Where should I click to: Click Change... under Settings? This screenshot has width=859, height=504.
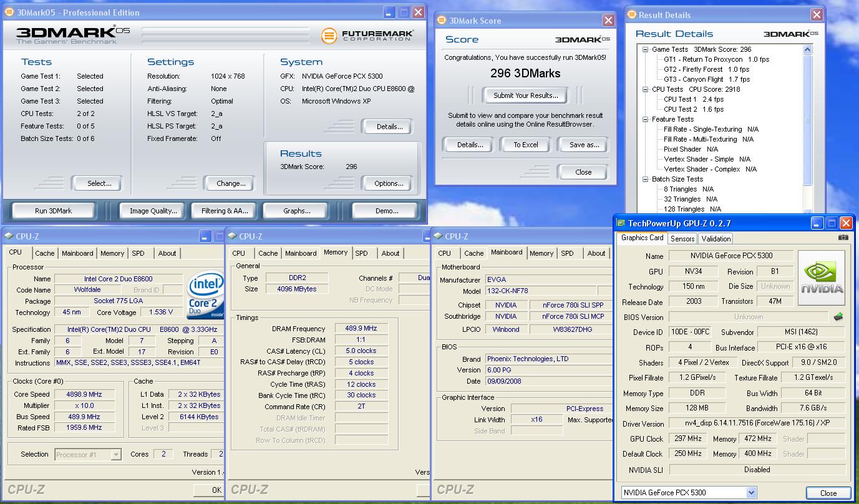click(231, 183)
